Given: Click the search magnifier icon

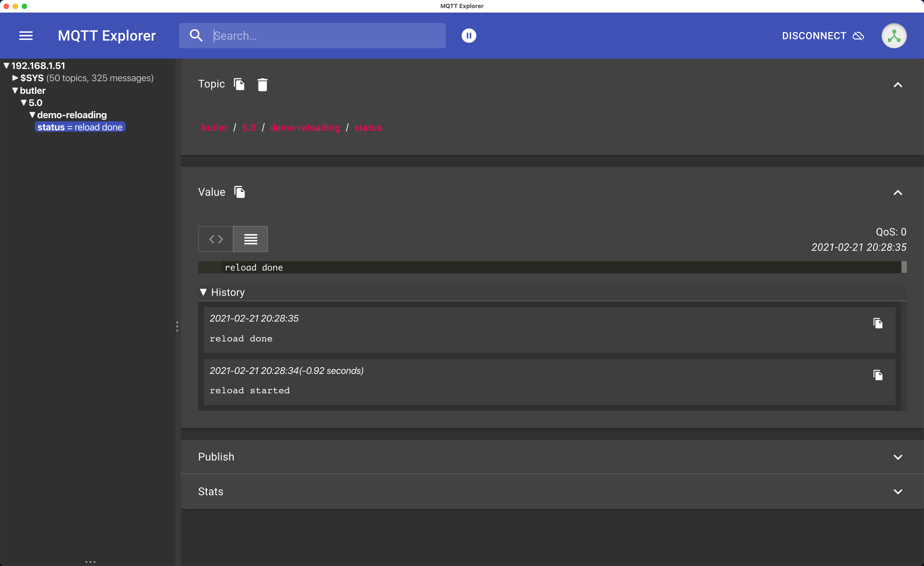Looking at the screenshot, I should pyautogui.click(x=196, y=36).
